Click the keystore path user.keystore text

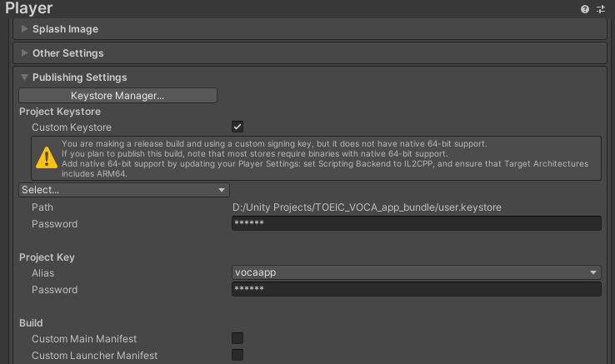pos(367,207)
